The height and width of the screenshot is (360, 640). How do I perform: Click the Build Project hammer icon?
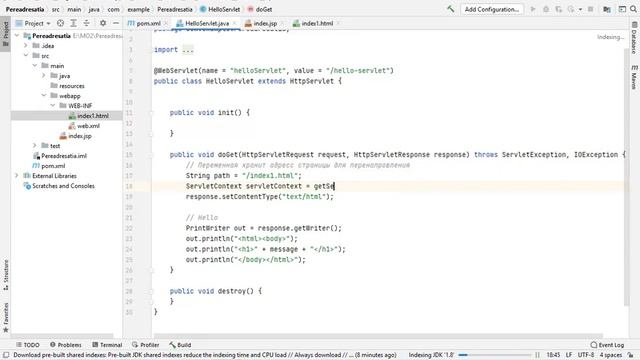point(451,9)
